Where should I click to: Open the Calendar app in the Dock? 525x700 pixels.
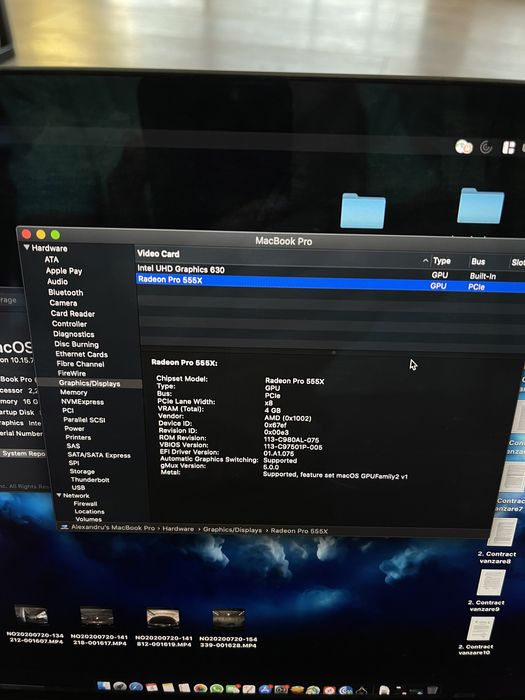tap(152, 688)
